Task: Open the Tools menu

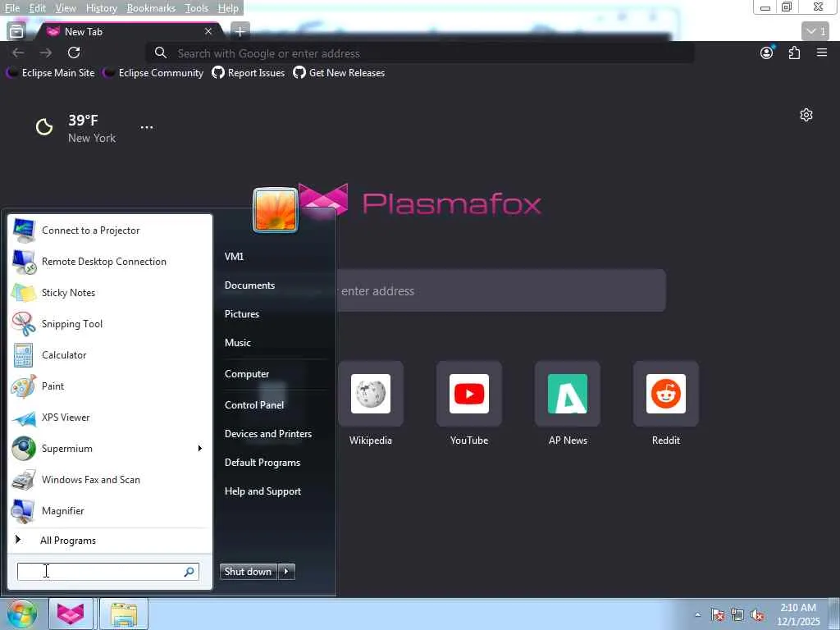Action: [x=197, y=8]
